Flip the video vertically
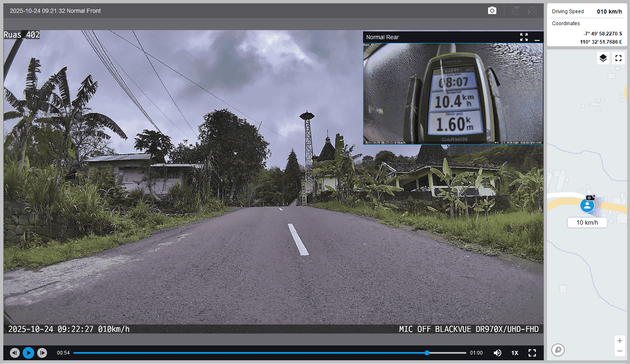 (x=516, y=11)
